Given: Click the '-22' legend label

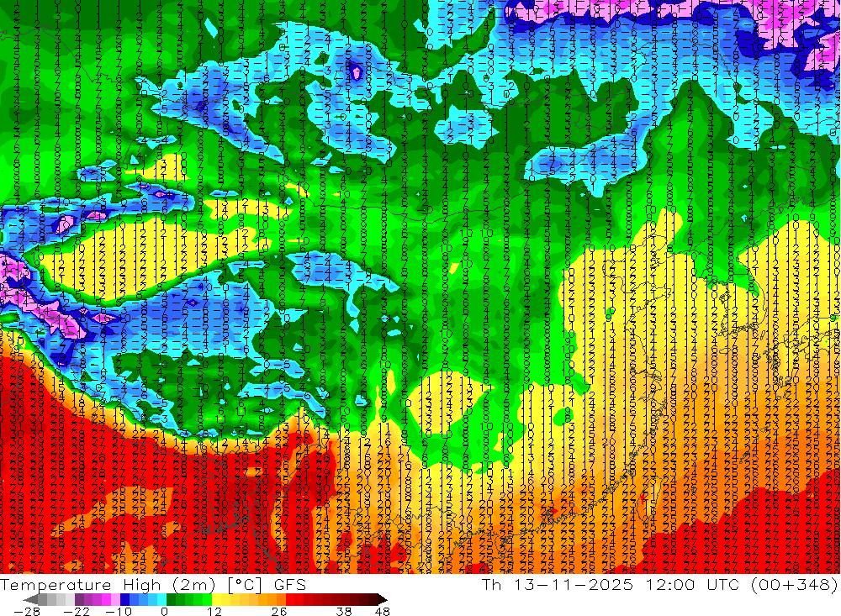Looking at the screenshot, I should point(77,611).
